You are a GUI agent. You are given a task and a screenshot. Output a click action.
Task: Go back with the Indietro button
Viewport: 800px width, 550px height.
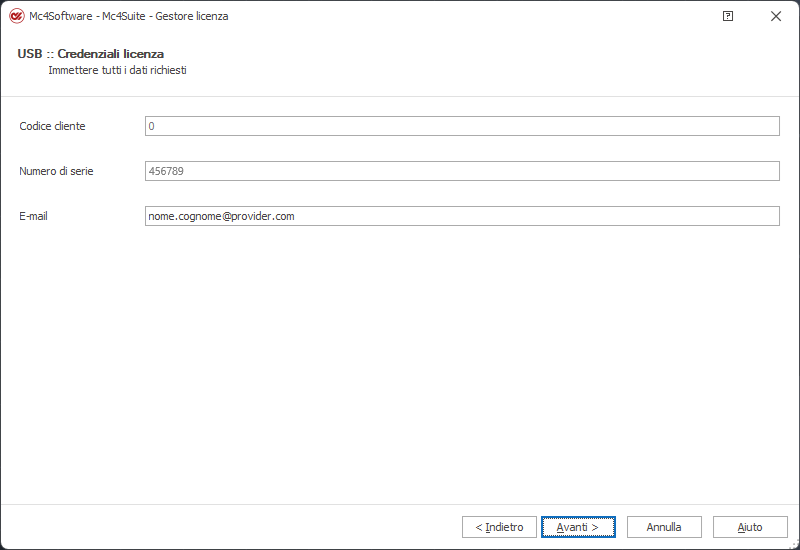(499, 527)
